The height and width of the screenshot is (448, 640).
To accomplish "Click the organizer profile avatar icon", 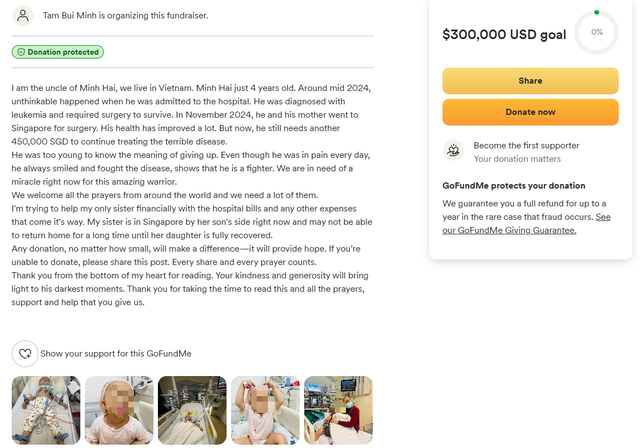I will coord(23,16).
